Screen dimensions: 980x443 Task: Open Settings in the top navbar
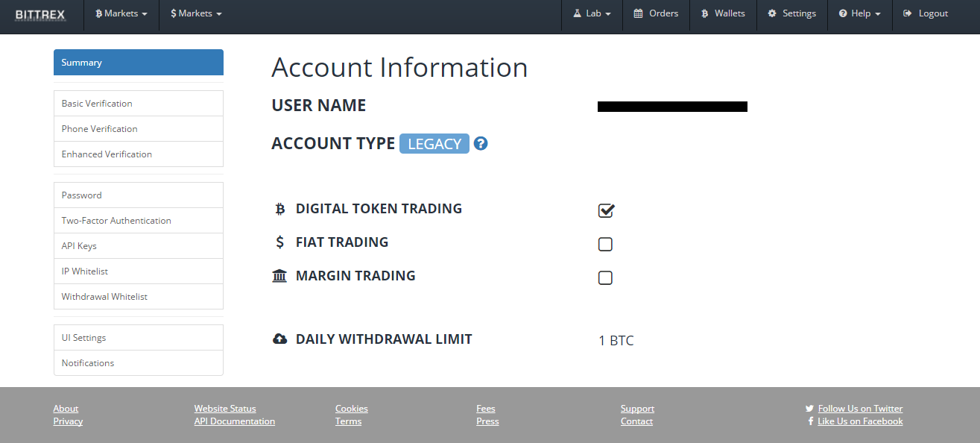click(791, 13)
